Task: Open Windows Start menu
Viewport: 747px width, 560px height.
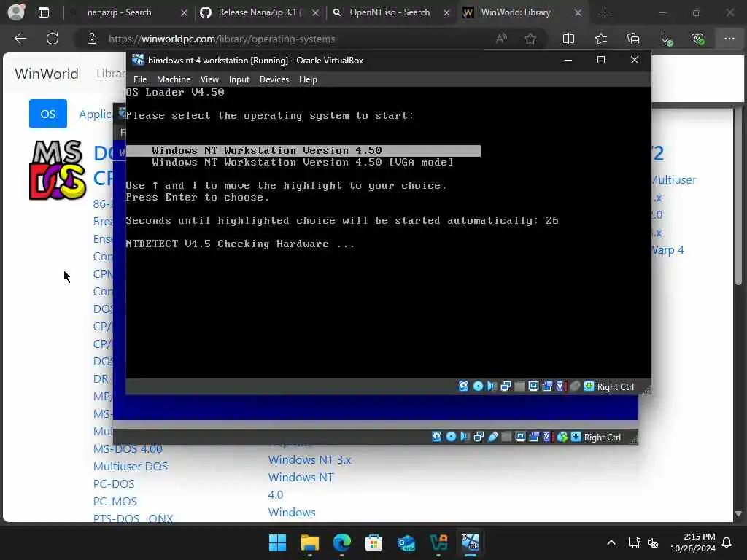Action: pos(277,542)
